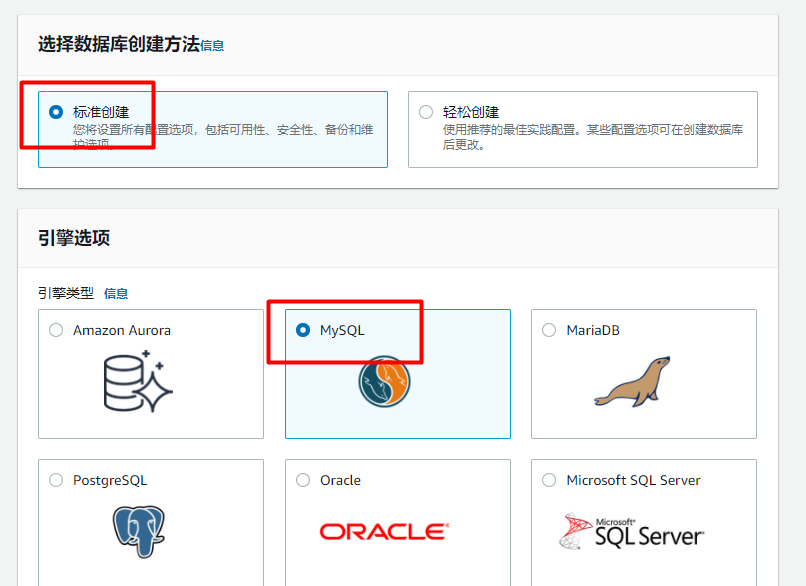806x586 pixels.
Task: Click the MySQL dolphin logo icon
Action: 384,382
